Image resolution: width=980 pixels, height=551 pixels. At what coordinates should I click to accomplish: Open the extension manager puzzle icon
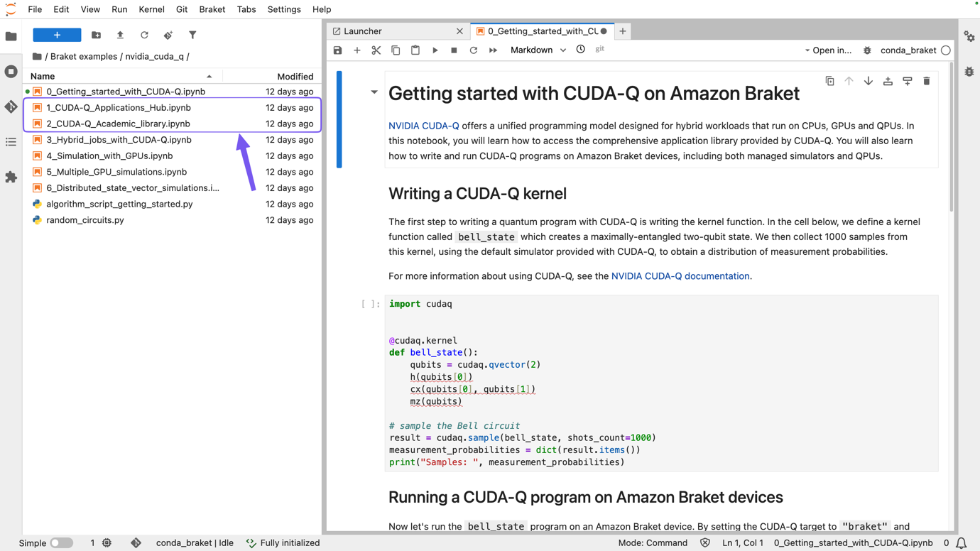pyautogui.click(x=11, y=177)
